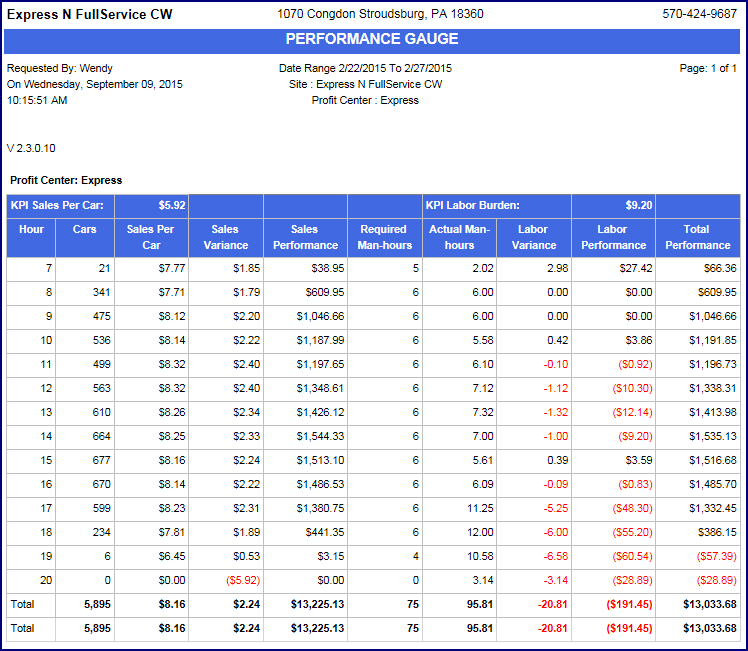Select the Total Performance column header
748x651 pixels.
pyautogui.click(x=697, y=237)
